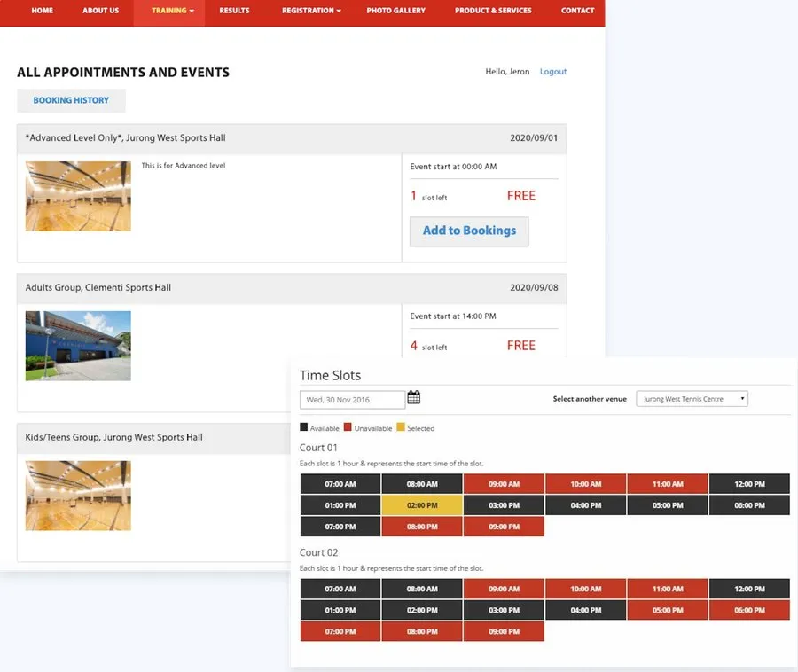Click Court 02 08:00 PM unavailable slot
798x672 pixels.
(422, 631)
